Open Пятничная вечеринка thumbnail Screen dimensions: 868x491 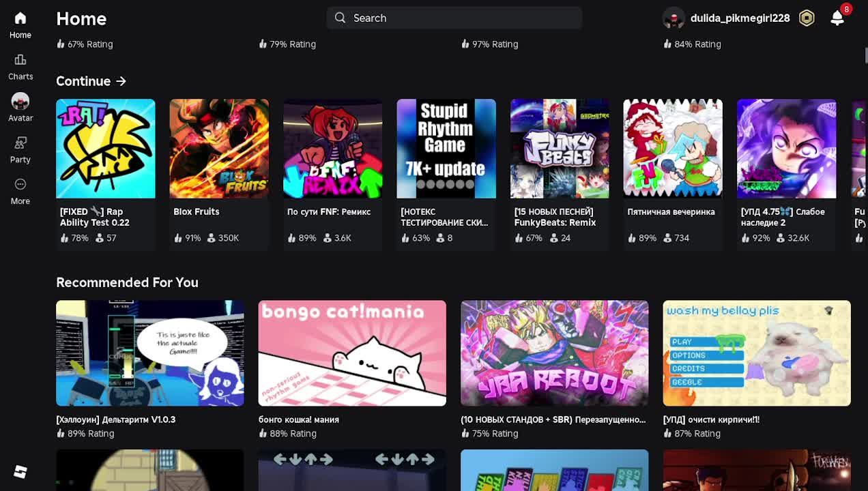(x=673, y=149)
